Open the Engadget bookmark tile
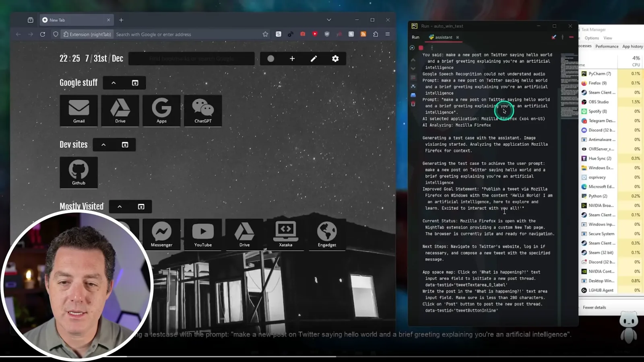 327,234
